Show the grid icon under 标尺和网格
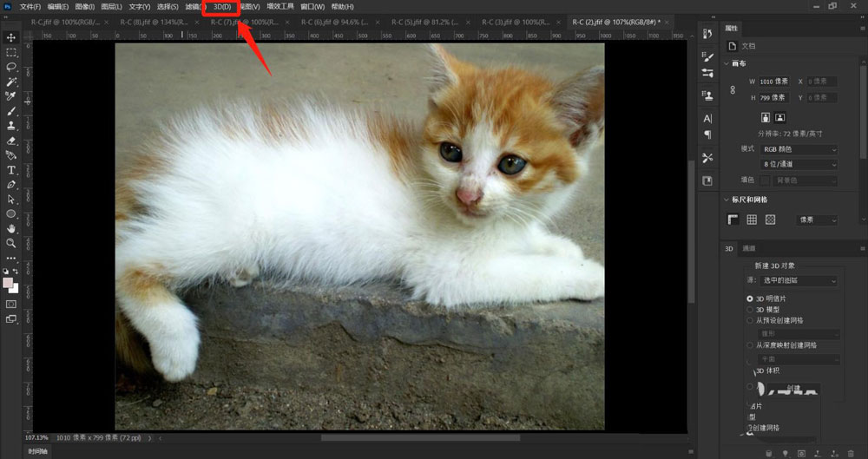Viewport: 868px width, 459px height. click(752, 220)
